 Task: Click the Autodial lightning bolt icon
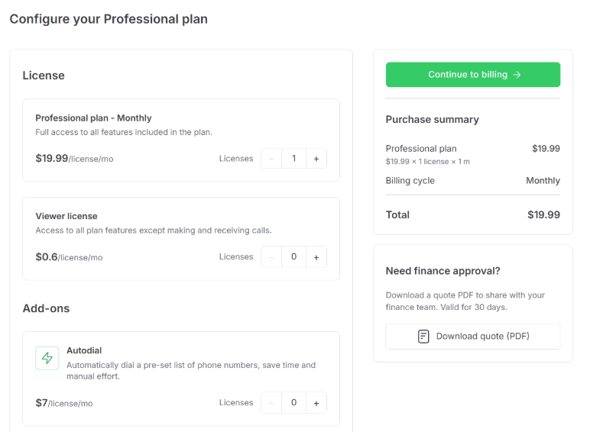click(x=47, y=358)
